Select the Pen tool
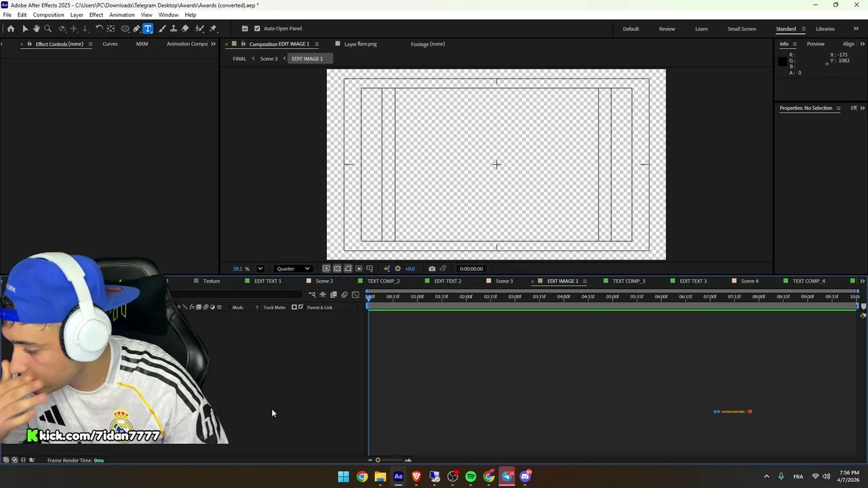868x488 pixels. (x=136, y=28)
